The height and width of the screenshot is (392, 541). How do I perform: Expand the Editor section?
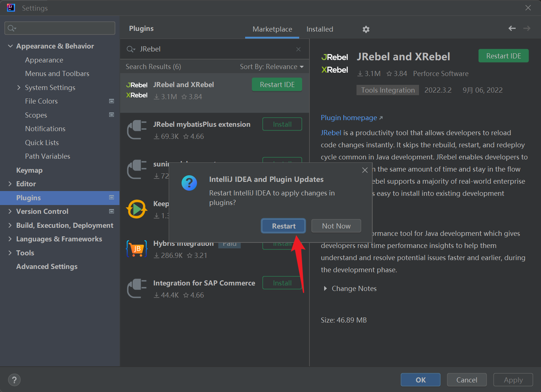tap(10, 184)
